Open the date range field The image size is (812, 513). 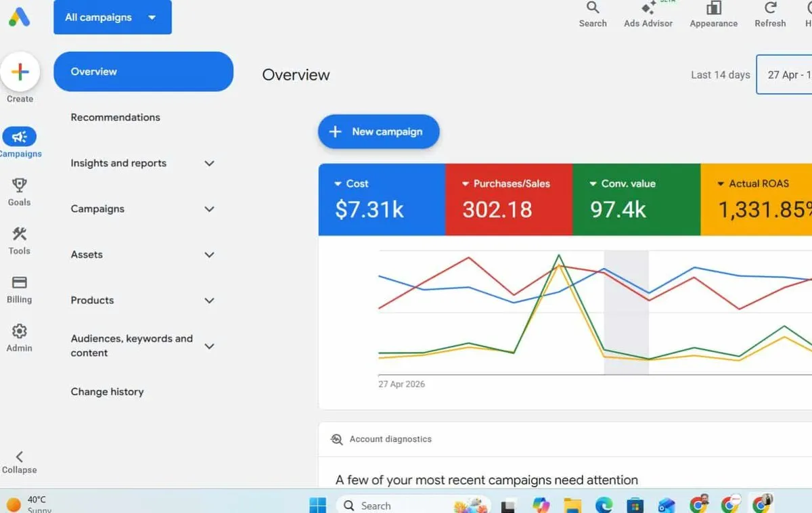785,74
